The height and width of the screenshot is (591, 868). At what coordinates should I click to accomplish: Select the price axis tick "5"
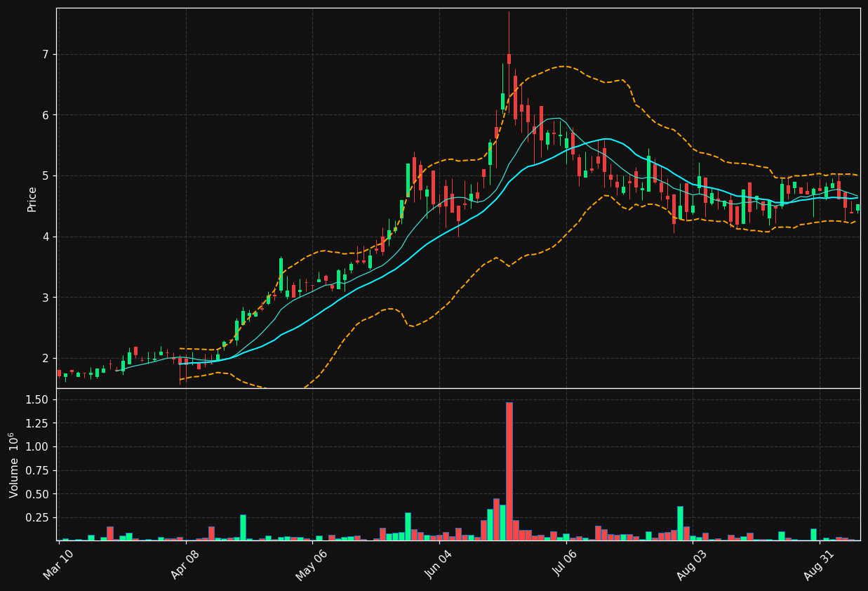click(45, 175)
